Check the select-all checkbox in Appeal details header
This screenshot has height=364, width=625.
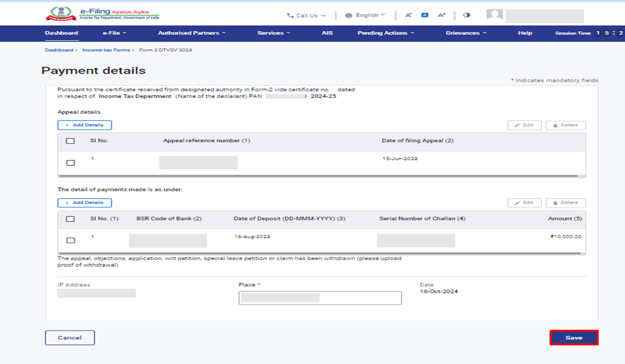(70, 140)
